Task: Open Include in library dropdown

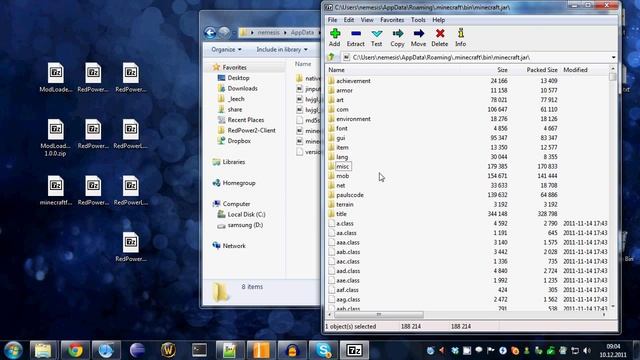Action: (x=282, y=49)
